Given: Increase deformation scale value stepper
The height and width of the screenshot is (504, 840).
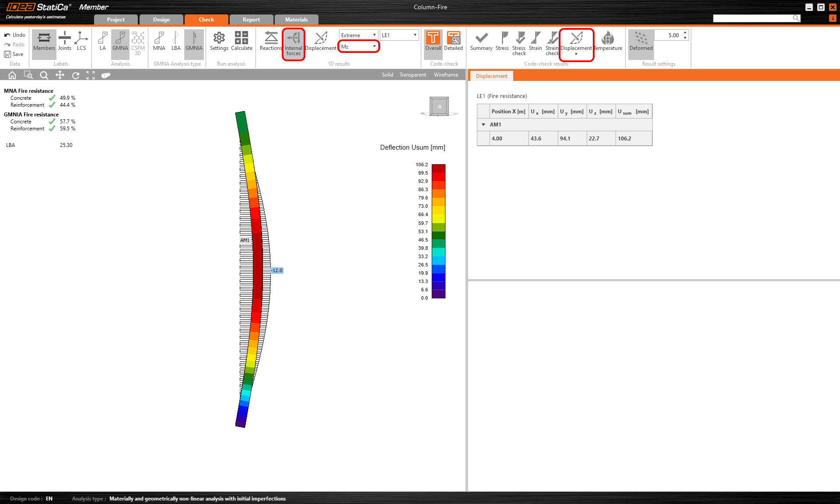Looking at the screenshot, I should point(685,33).
